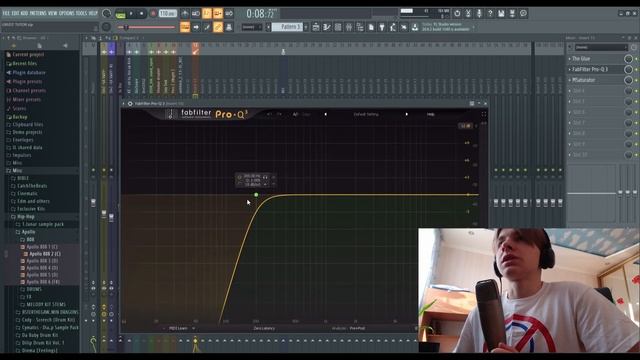Viewport: 640px width, 360px height.
Task: Expand the MELODY KIT STEMS folder
Action: 46,304
